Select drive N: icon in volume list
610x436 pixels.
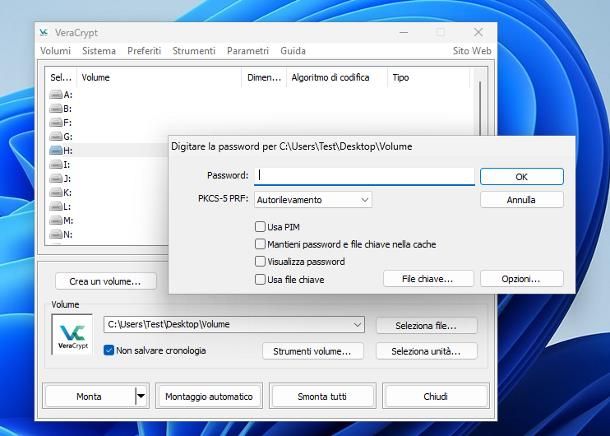coord(56,235)
